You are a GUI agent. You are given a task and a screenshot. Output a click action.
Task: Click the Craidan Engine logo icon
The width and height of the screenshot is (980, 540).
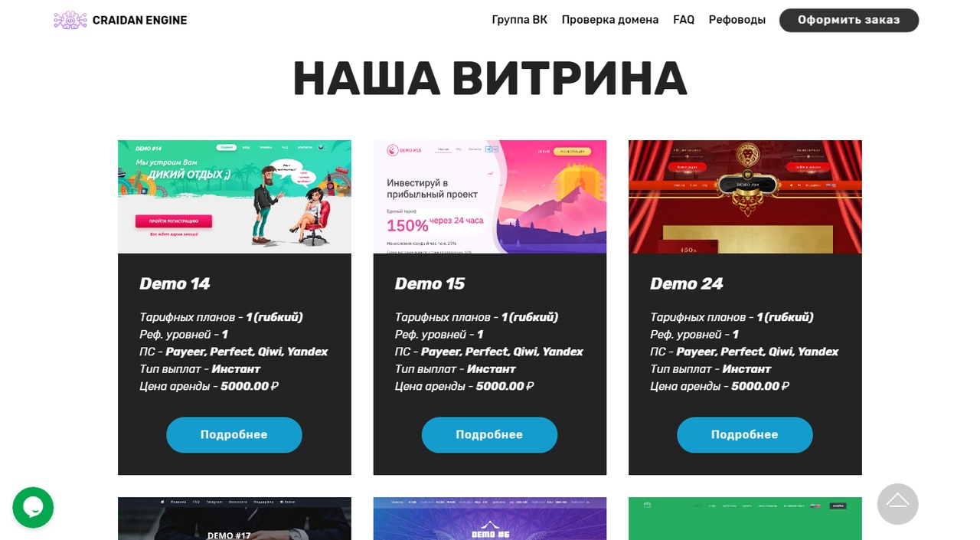coord(70,20)
